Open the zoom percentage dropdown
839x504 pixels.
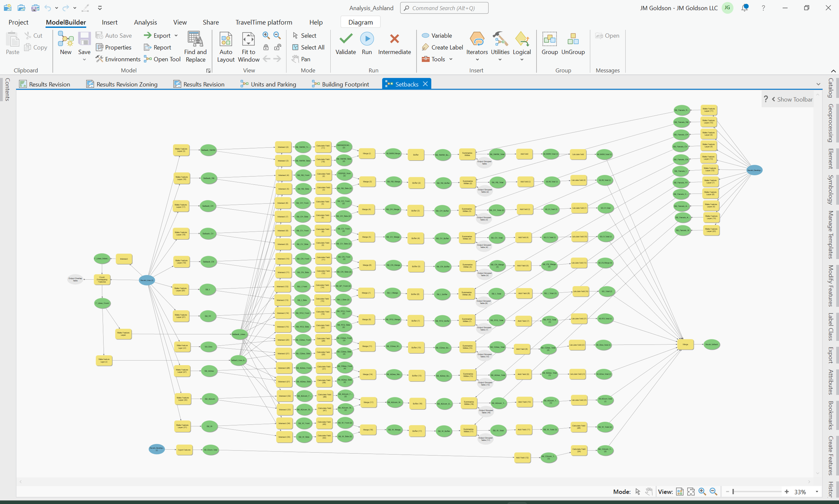tap(817, 492)
